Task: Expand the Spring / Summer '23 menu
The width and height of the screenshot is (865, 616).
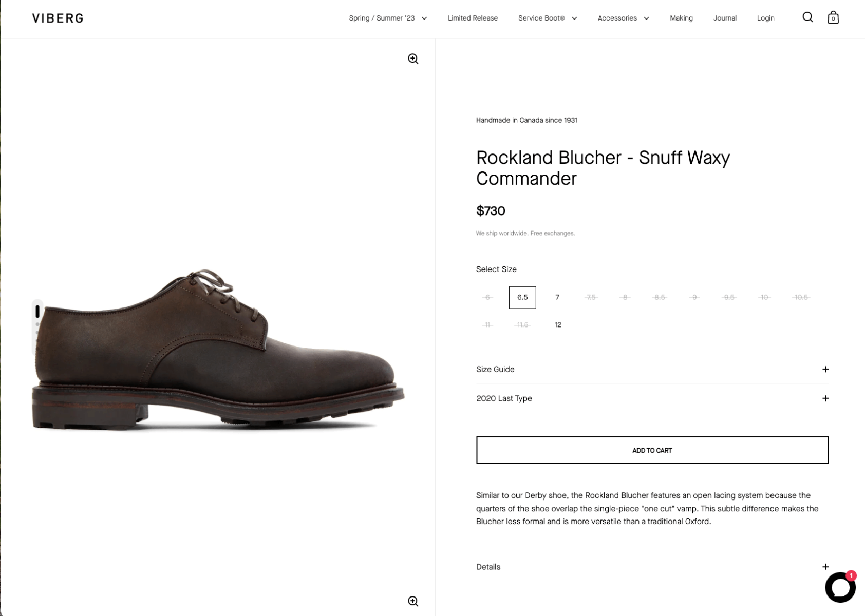Action: 386,18
